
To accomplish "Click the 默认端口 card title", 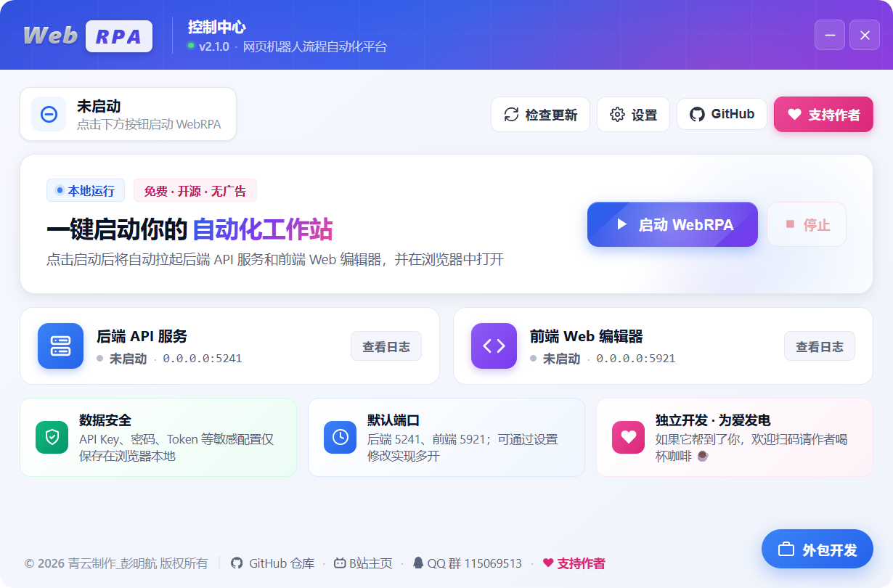I will 394,420.
